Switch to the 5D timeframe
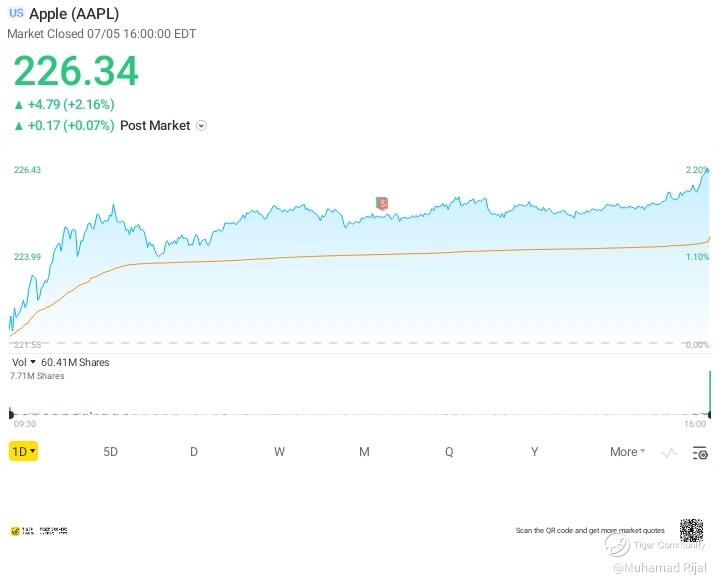The width and height of the screenshot is (720, 584). pos(110,452)
